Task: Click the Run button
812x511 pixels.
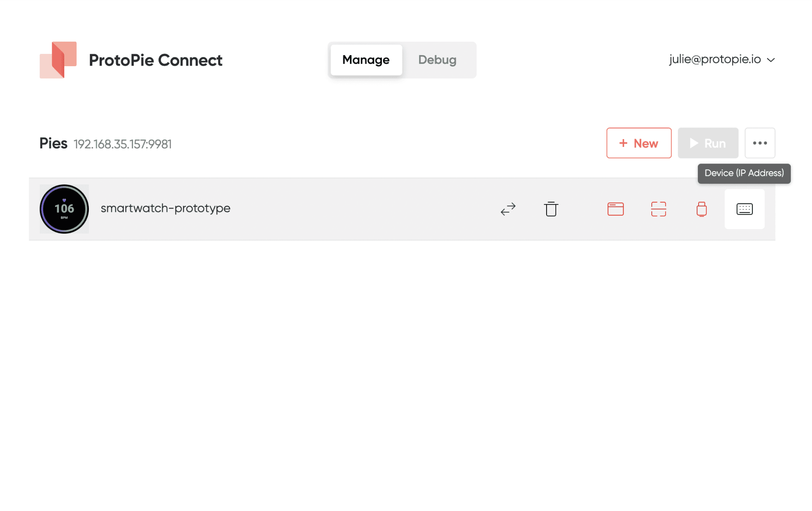Action: (x=708, y=143)
